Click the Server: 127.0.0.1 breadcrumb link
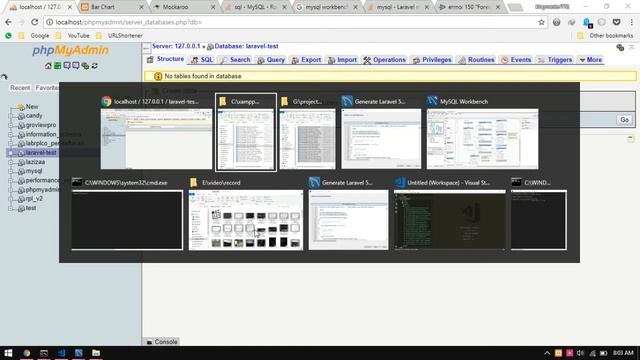The width and height of the screenshot is (640, 360). tap(176, 46)
